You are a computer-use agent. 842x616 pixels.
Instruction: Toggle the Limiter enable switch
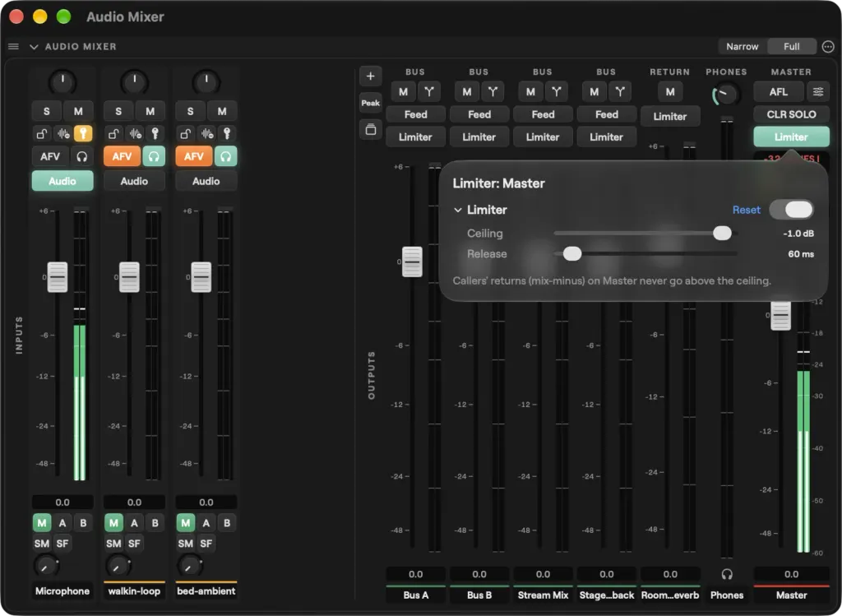coord(791,210)
